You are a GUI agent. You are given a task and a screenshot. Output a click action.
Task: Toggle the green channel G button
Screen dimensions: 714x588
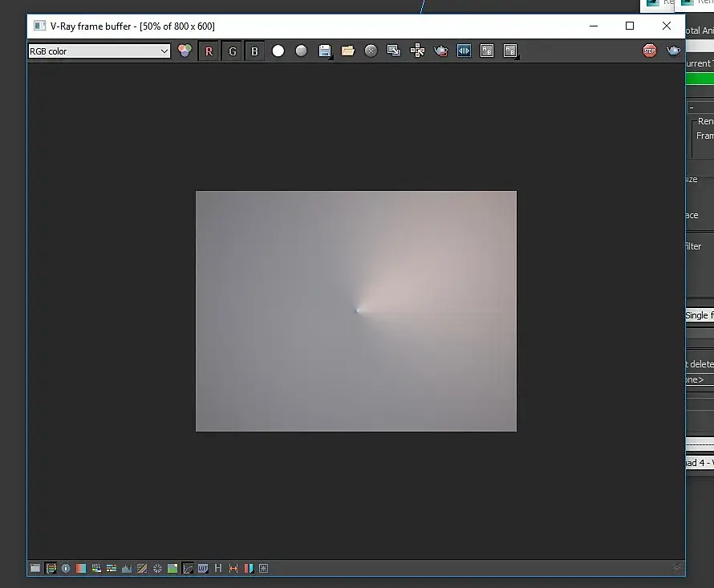[x=232, y=51]
